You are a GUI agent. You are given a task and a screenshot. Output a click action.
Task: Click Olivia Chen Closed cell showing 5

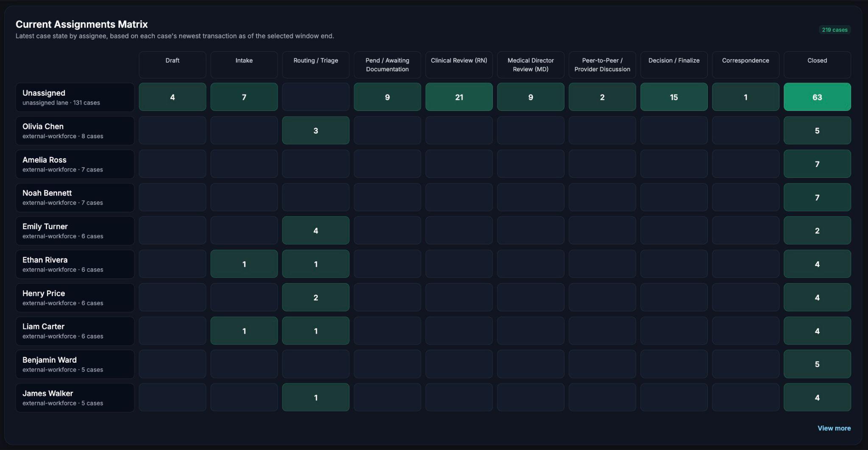pyautogui.click(x=817, y=131)
